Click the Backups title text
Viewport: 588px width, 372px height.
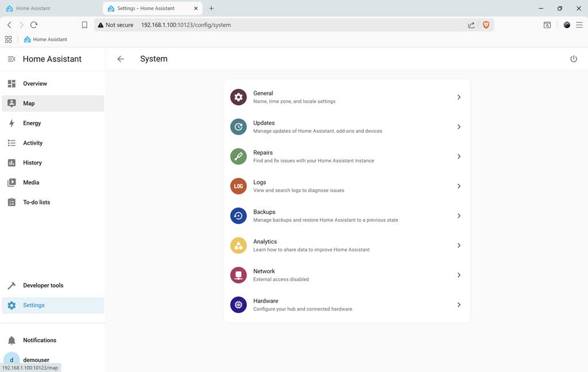264,212
